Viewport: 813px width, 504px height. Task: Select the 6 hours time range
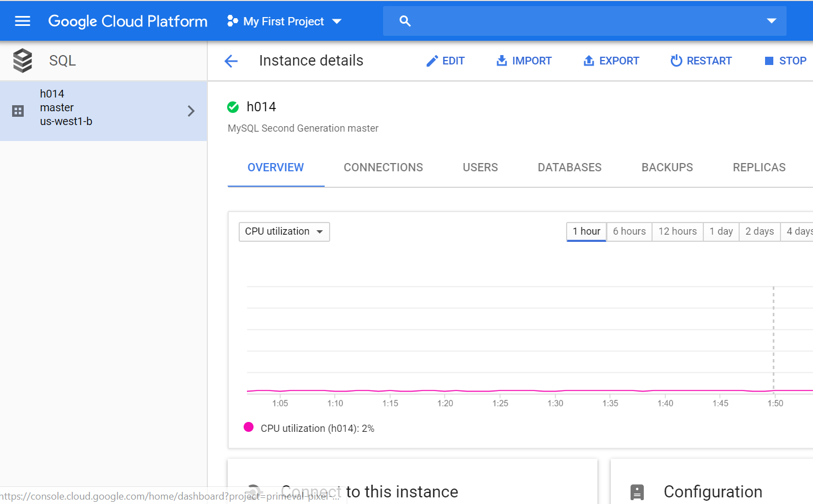point(629,231)
